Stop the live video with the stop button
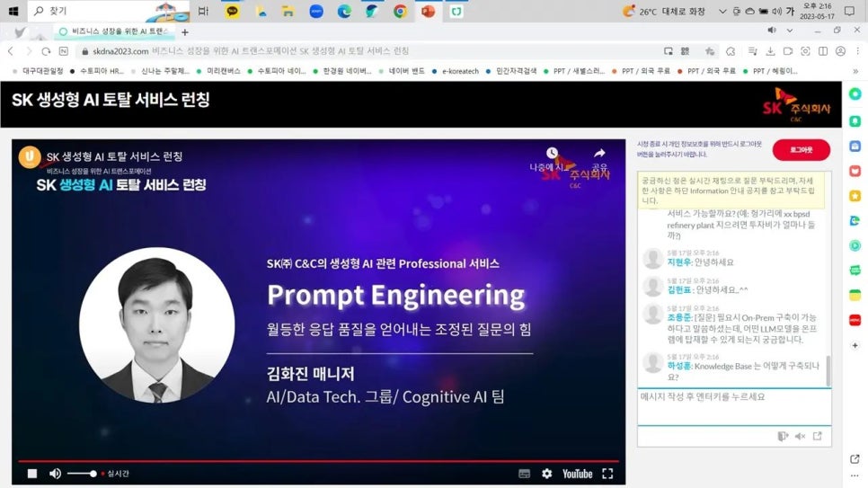The image size is (868, 488). 32,474
